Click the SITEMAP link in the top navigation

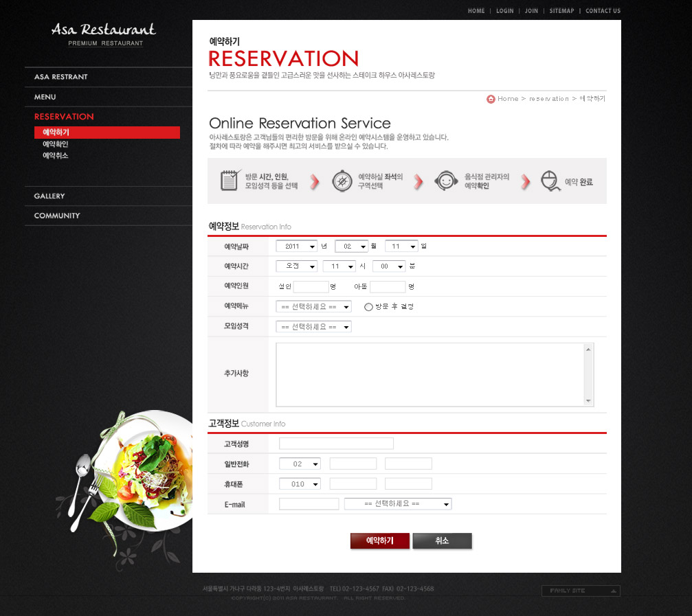point(561,11)
